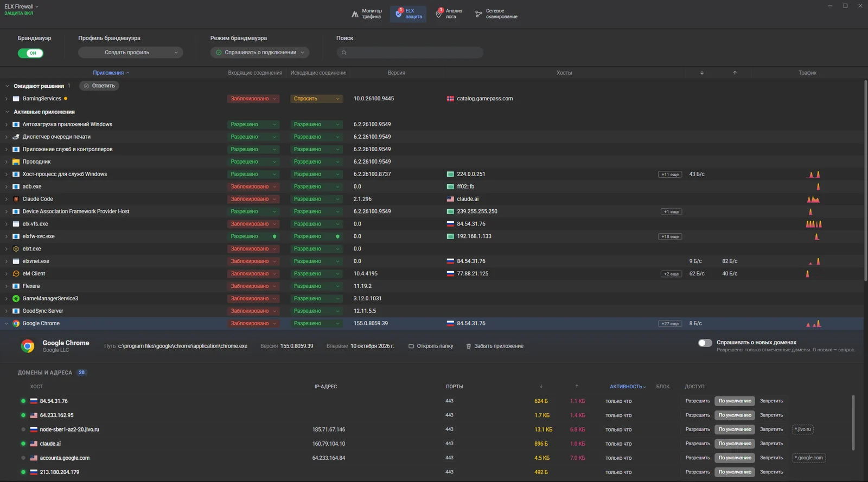Viewport: 868px width, 482px height.
Task: Click the elxt.exe app icon
Action: coord(16,249)
